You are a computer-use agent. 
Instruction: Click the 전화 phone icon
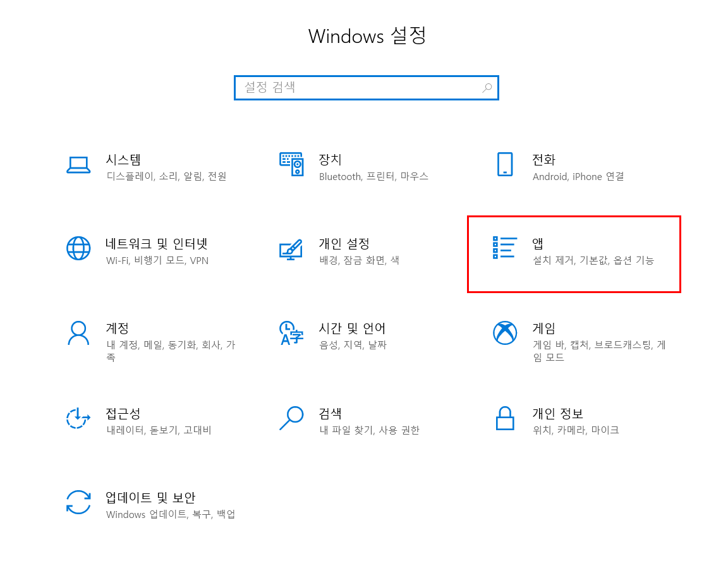tap(505, 164)
